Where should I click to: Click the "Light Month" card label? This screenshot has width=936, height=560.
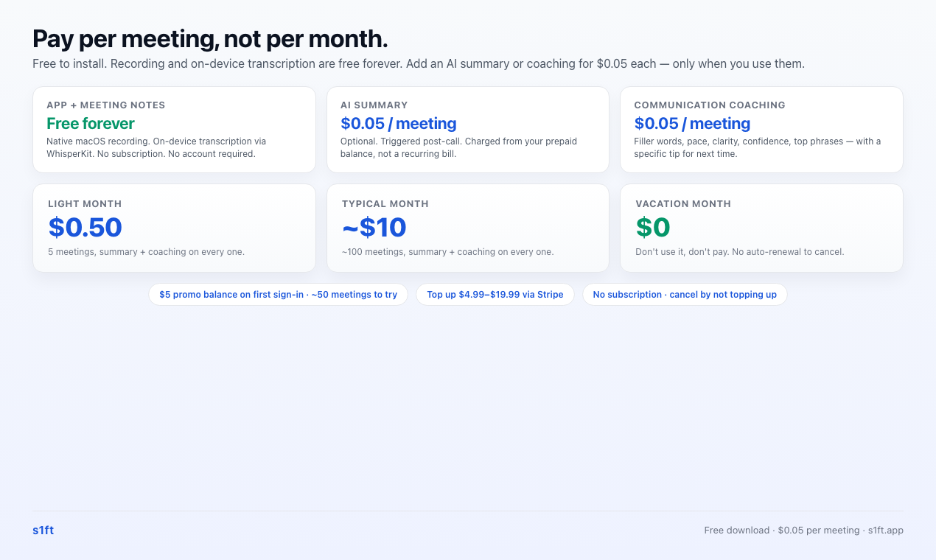[x=85, y=204]
